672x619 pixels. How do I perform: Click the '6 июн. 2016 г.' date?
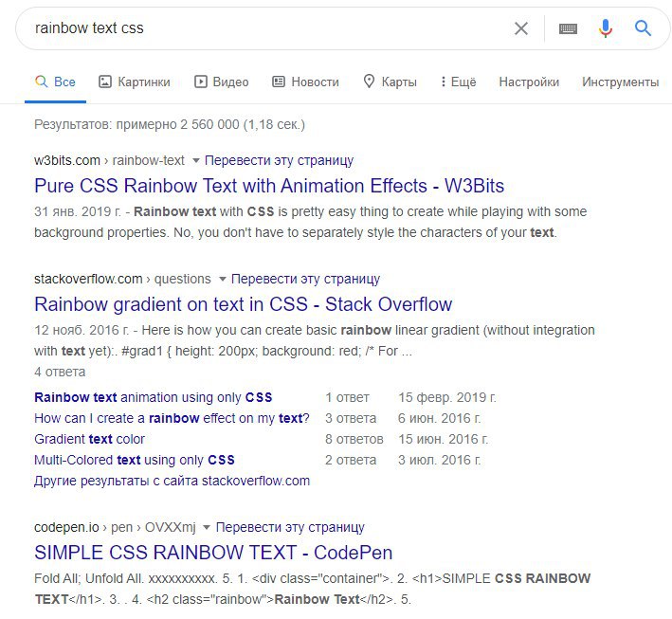[x=439, y=418]
